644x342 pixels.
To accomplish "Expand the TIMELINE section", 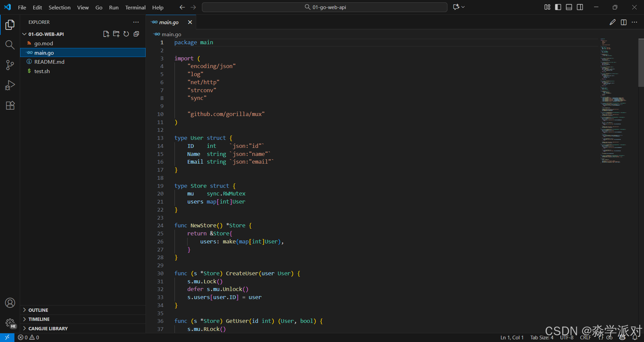I will [x=83, y=319].
